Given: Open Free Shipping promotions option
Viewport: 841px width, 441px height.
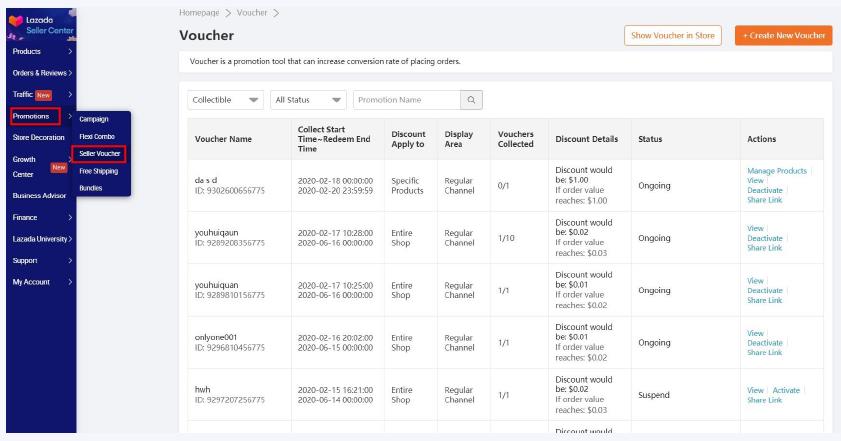Looking at the screenshot, I should pos(98,170).
